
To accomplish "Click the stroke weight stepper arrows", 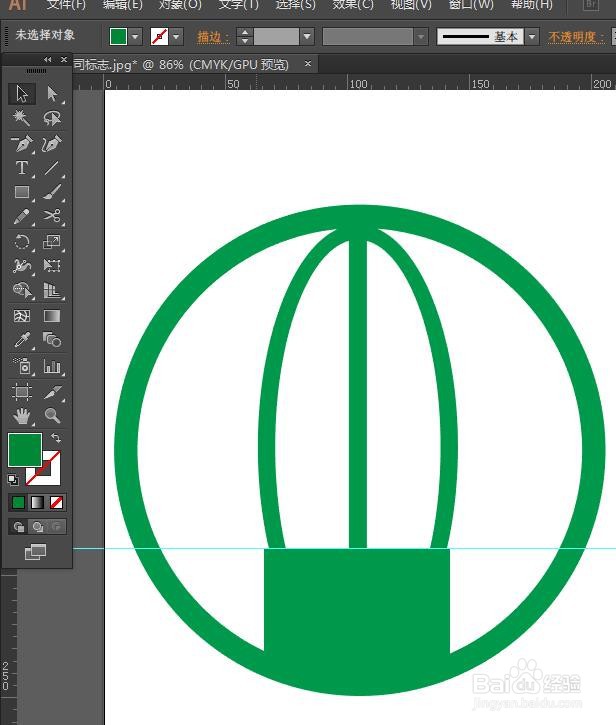I will pos(245,37).
